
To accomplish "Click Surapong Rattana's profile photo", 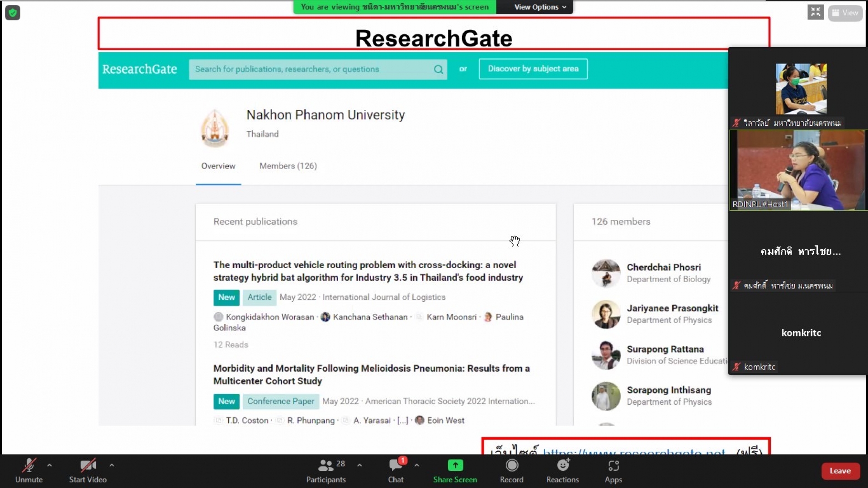I will pyautogui.click(x=606, y=355).
